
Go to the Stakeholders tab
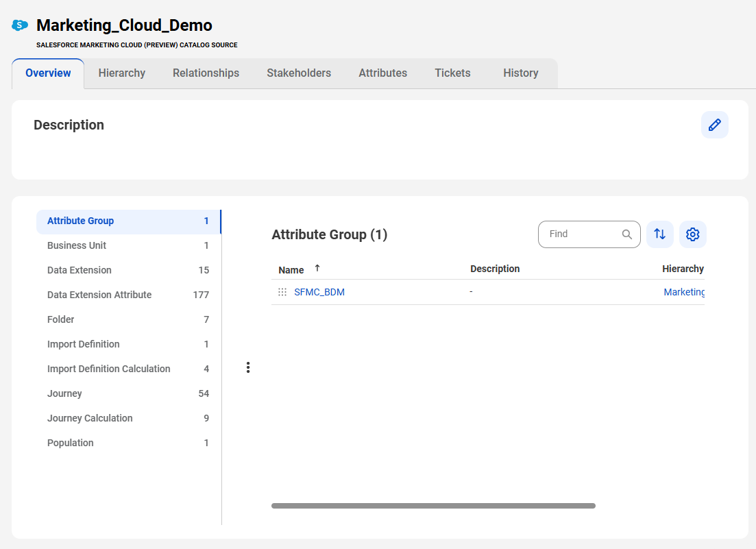(x=299, y=73)
